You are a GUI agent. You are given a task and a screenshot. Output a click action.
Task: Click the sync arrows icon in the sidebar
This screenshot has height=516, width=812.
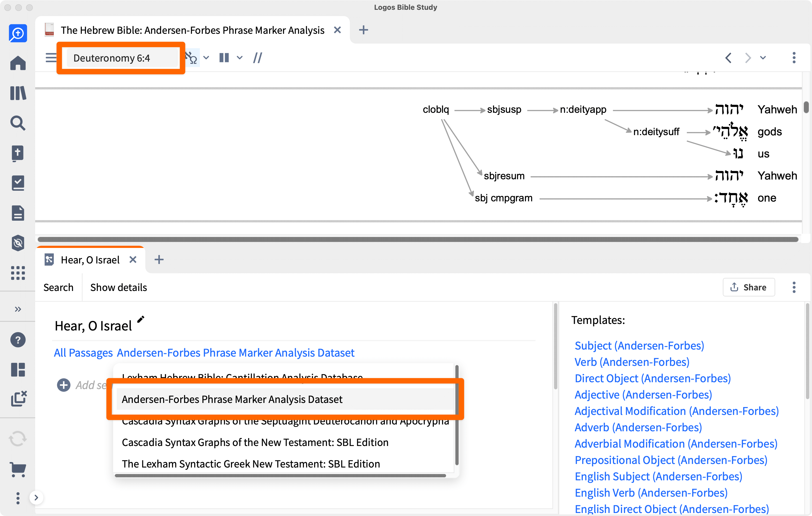pos(18,439)
